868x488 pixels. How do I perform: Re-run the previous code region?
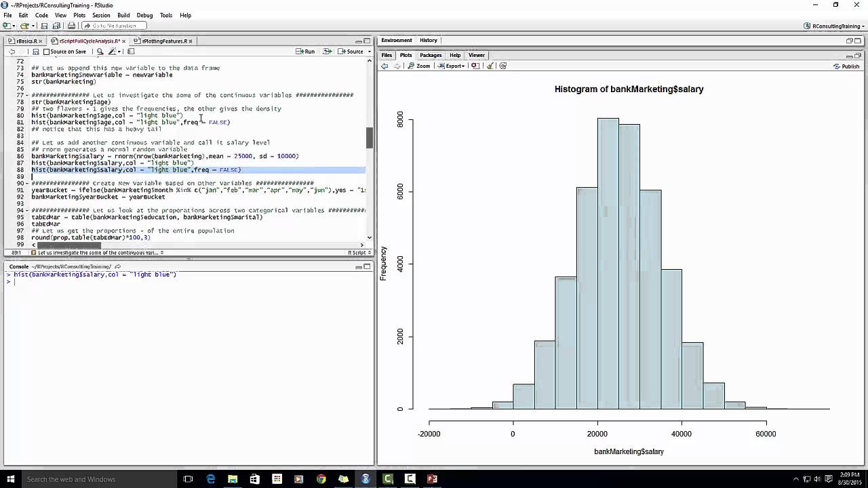(x=327, y=52)
